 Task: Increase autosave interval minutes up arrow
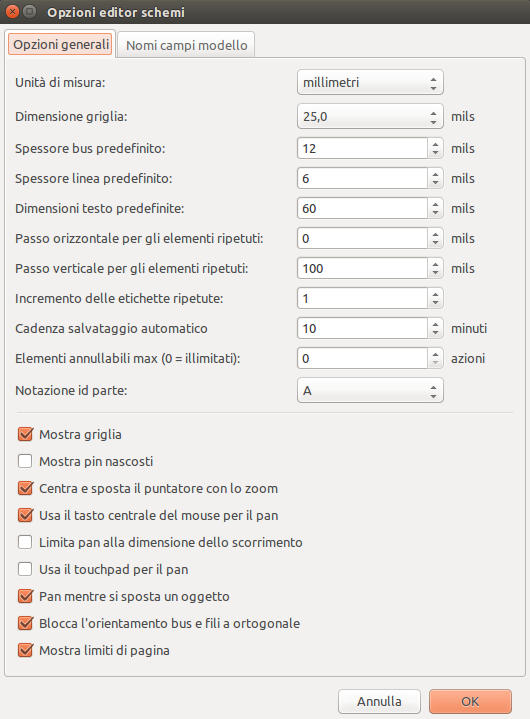[x=435, y=324]
